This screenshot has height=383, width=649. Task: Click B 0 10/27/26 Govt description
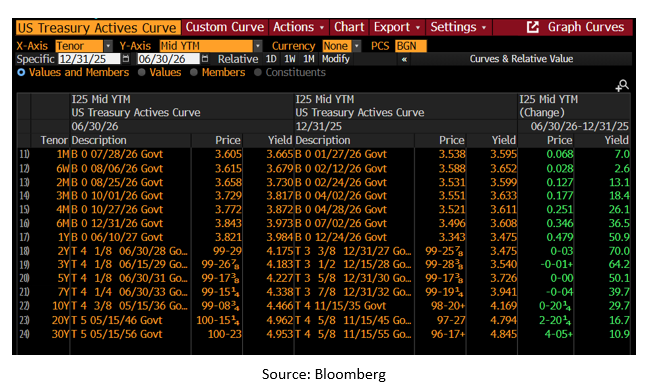click(117, 210)
